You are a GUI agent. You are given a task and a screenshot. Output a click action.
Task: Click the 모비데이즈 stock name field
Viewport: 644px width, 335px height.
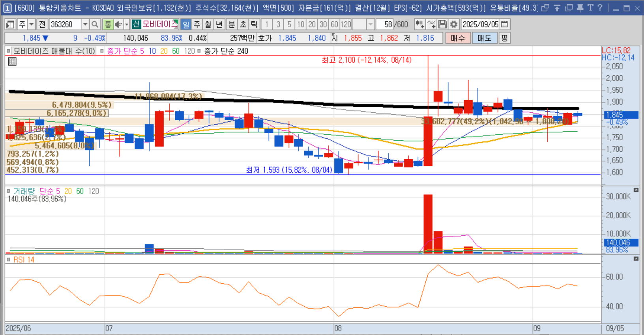coord(159,24)
